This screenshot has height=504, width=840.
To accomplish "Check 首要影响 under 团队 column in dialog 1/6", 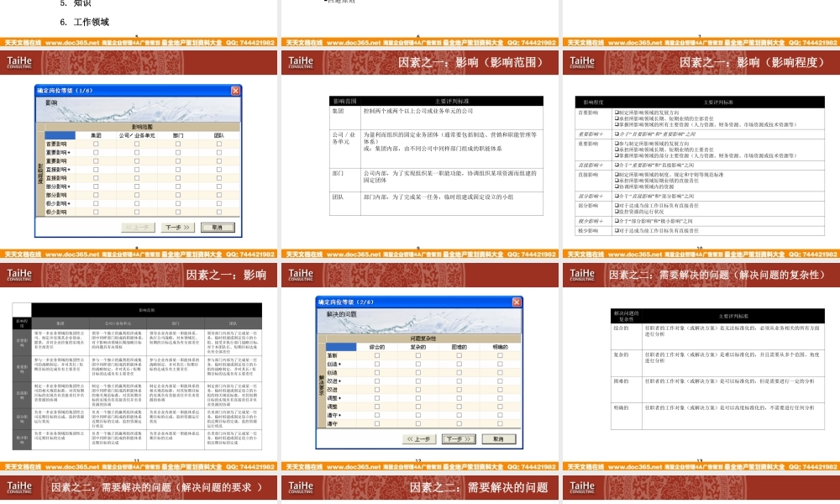I will 219,144.
